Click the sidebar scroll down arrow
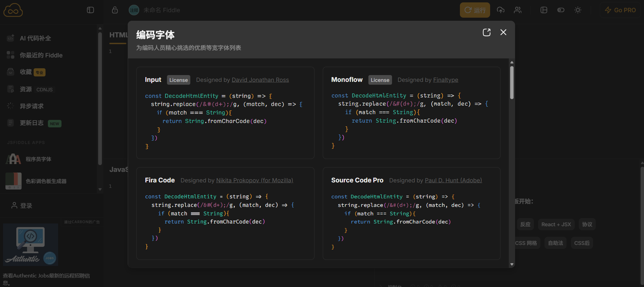The width and height of the screenshot is (644, 287). click(100, 189)
